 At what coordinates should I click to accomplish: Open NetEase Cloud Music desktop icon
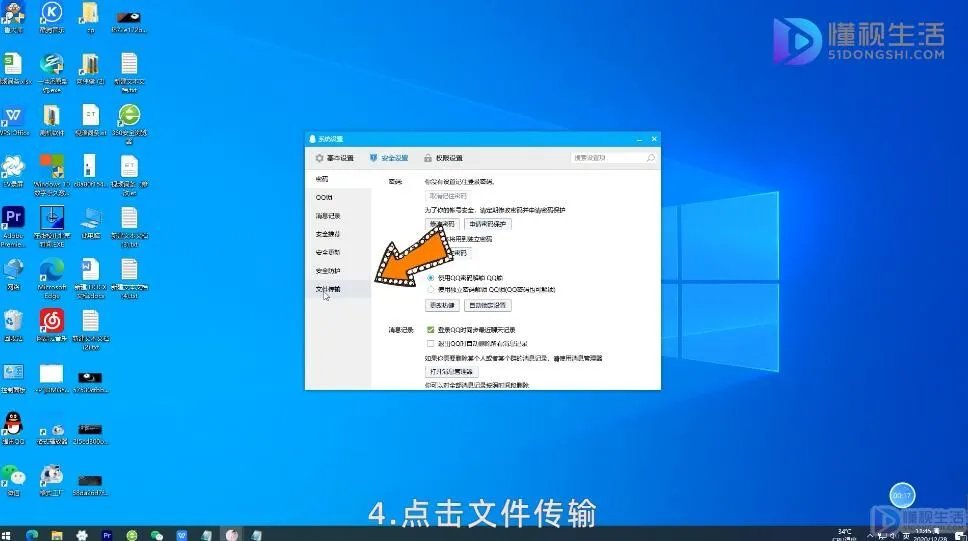tap(52, 325)
